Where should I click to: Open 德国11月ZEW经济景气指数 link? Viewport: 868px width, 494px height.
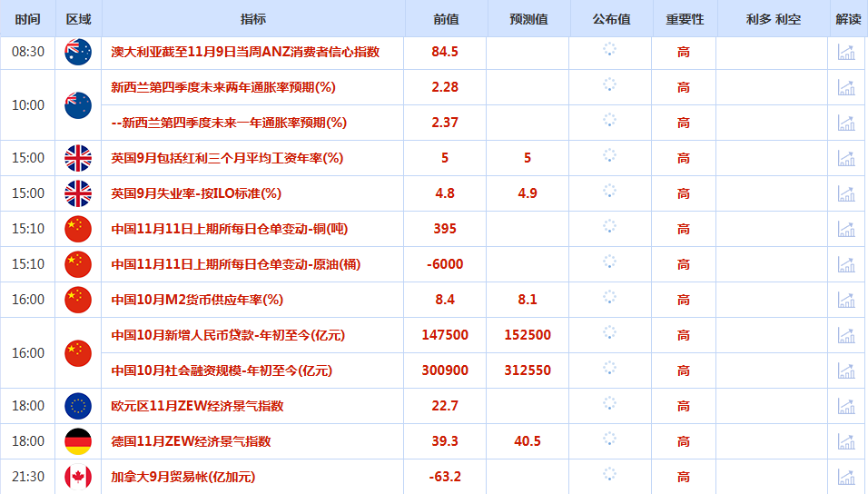pos(191,441)
